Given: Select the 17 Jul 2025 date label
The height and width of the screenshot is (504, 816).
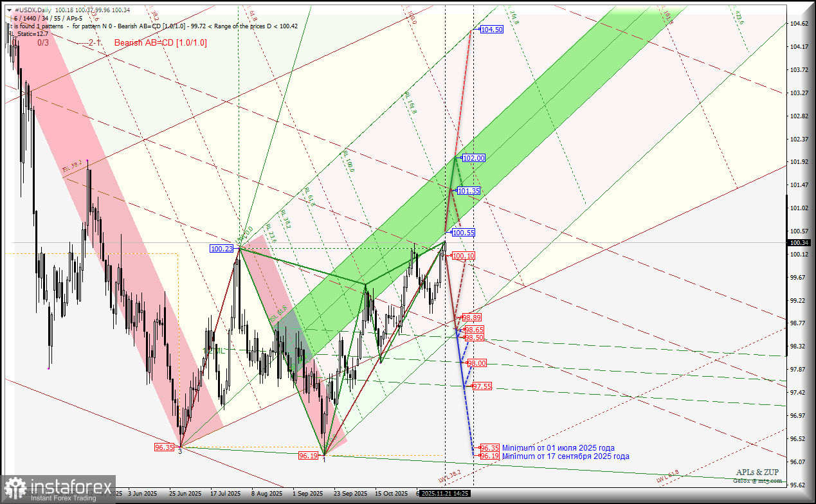Looking at the screenshot, I should coord(226,494).
